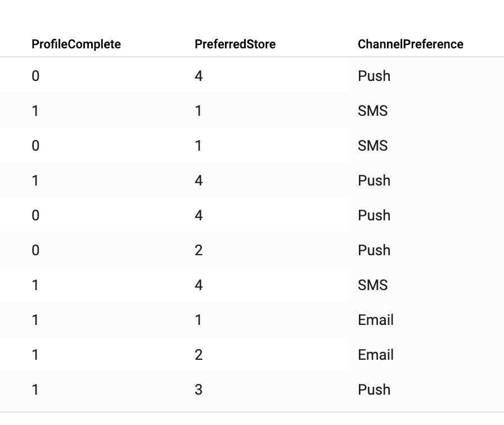Image resolution: width=504 pixels, height=425 pixels.
Task: Click the Push cell in sixth row
Action: (374, 250)
